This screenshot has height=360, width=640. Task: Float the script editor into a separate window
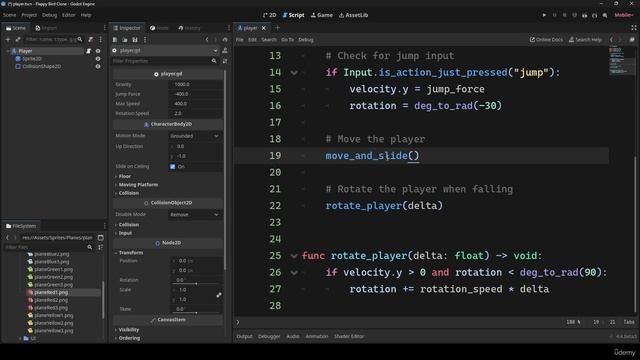(632, 40)
